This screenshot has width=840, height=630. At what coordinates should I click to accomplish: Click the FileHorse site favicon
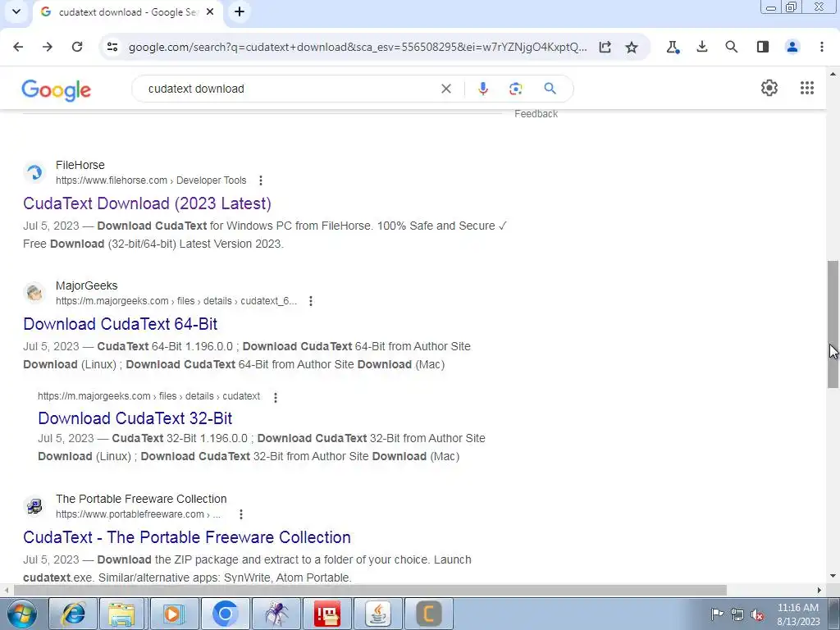click(34, 172)
